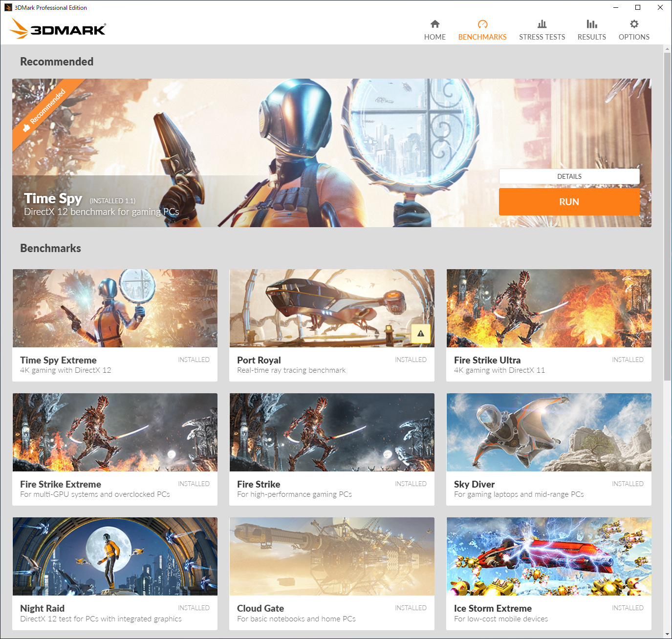Image resolution: width=672 pixels, height=639 pixels.
Task: Open Time Spy DETAILS
Action: [569, 176]
